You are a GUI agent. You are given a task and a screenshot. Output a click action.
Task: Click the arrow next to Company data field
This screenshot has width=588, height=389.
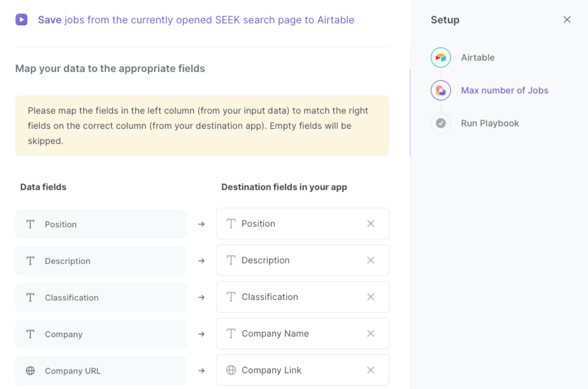[x=201, y=334]
